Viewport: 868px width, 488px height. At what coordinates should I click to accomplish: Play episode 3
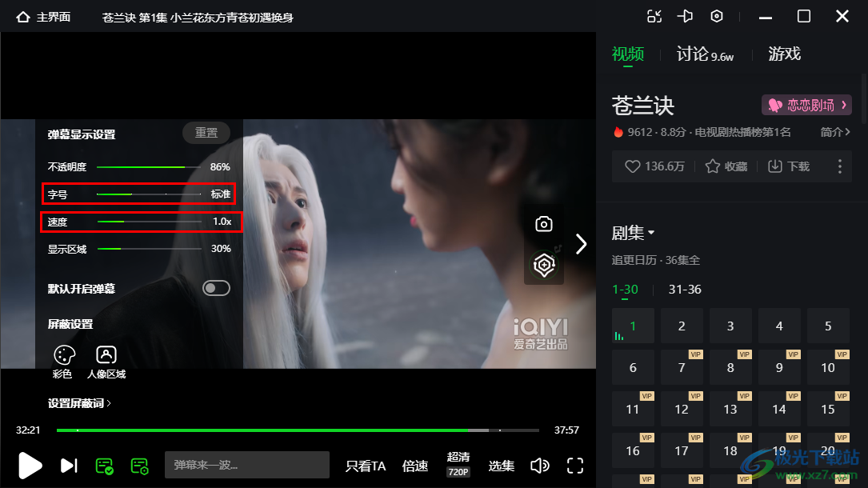(x=730, y=326)
